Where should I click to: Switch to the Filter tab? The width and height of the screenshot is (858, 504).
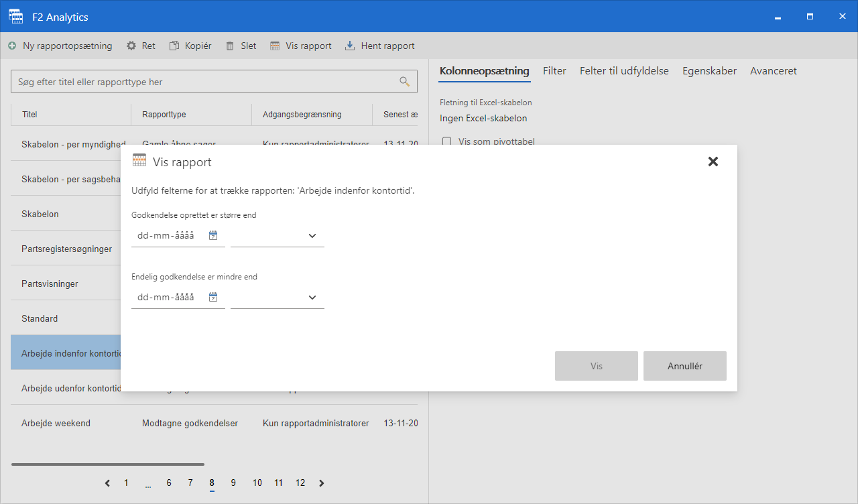tap(554, 71)
